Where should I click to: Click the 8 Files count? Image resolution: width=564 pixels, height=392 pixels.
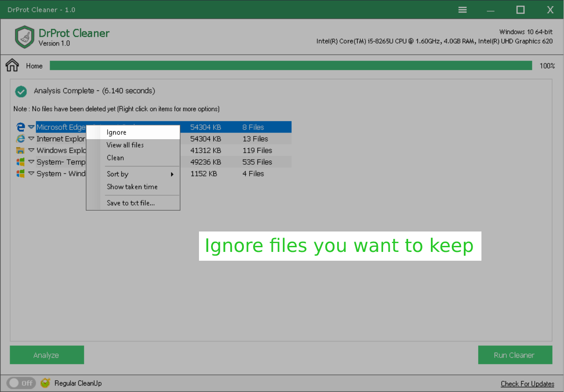pos(253,127)
